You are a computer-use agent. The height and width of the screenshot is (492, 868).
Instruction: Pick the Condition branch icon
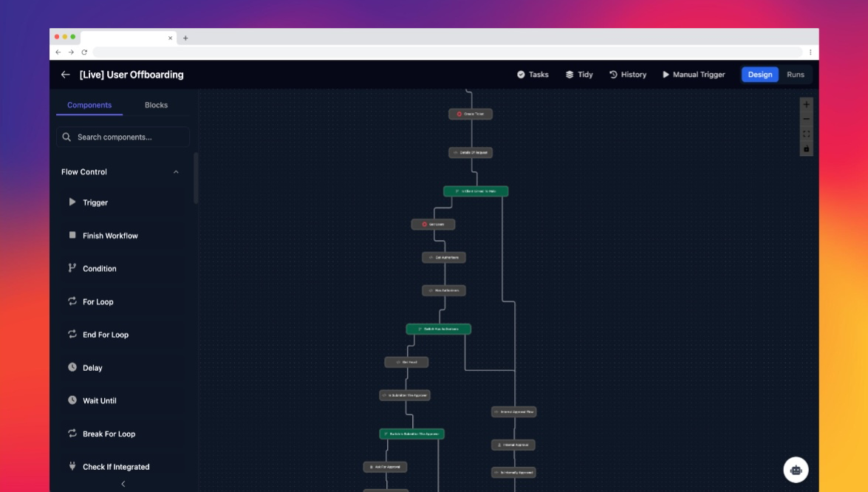(72, 268)
